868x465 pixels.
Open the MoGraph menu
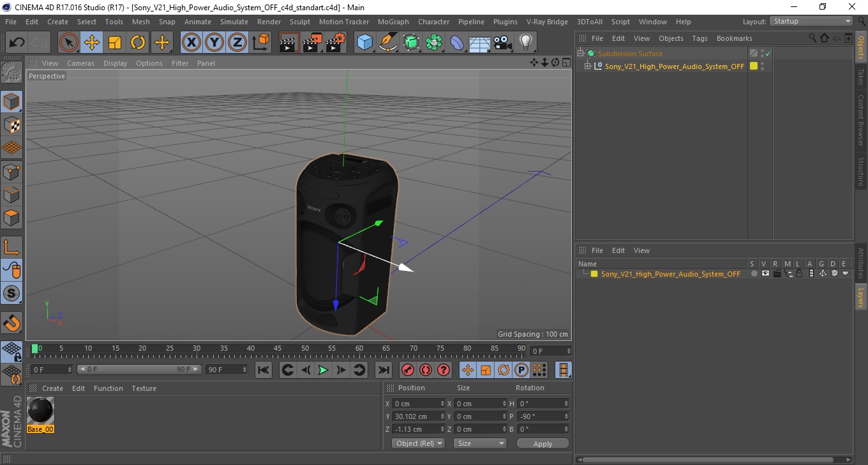393,22
